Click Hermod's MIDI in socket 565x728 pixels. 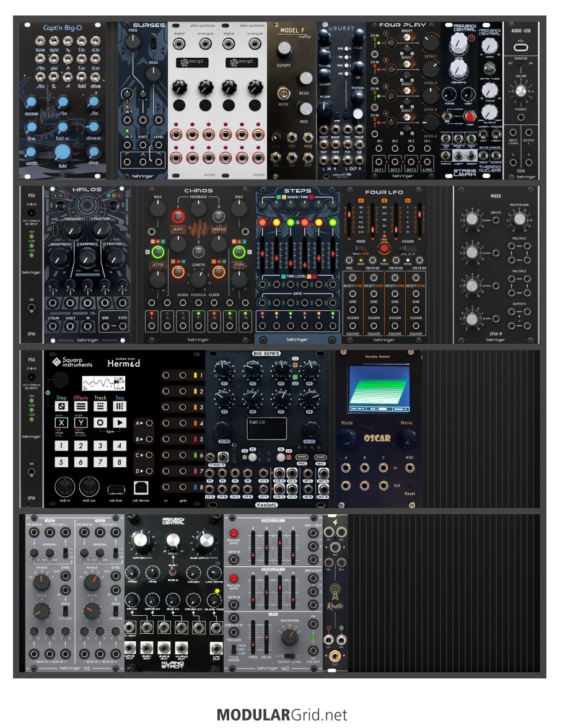click(65, 487)
